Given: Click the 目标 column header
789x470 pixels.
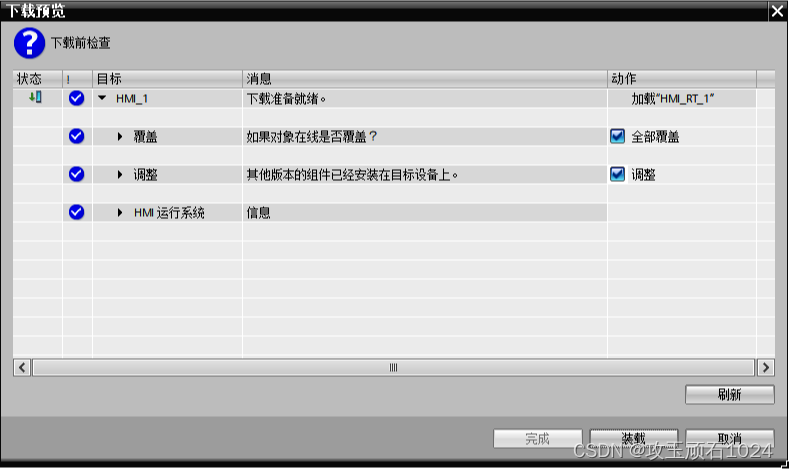Looking at the screenshot, I should point(168,79).
